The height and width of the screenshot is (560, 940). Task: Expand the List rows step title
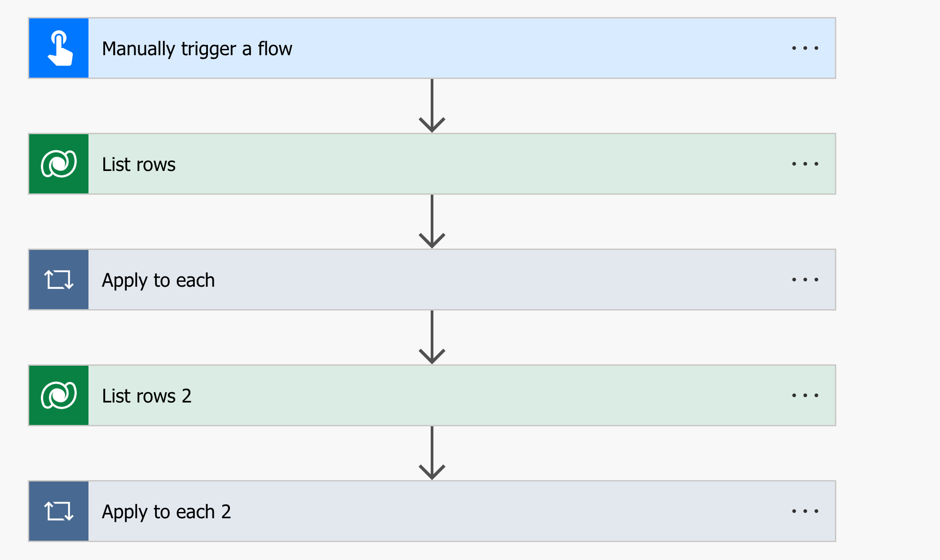click(139, 164)
